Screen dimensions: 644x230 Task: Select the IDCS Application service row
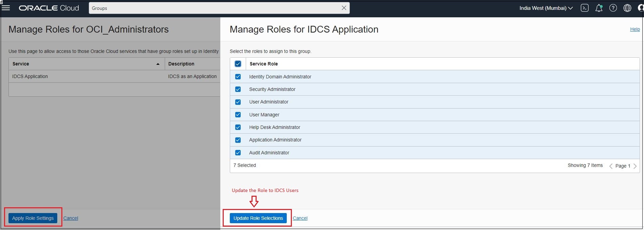30,76
